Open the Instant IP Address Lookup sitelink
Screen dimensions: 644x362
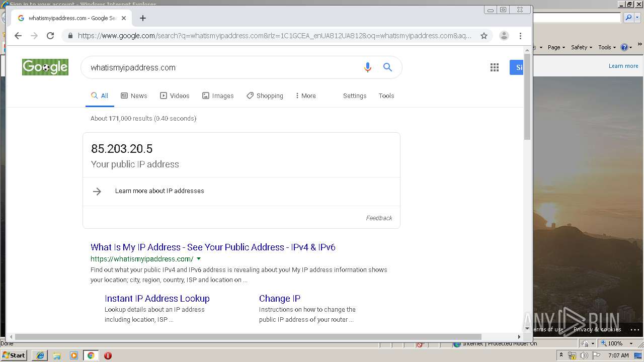coord(157,299)
